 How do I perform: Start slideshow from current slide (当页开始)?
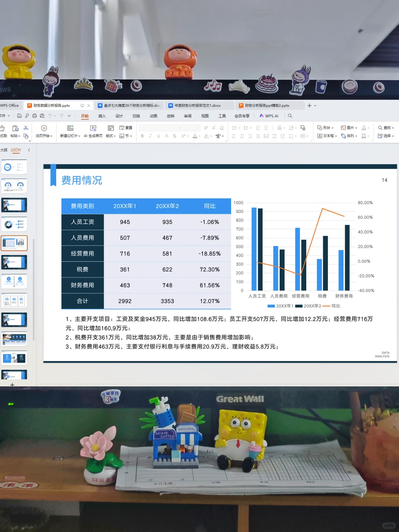(x=44, y=128)
